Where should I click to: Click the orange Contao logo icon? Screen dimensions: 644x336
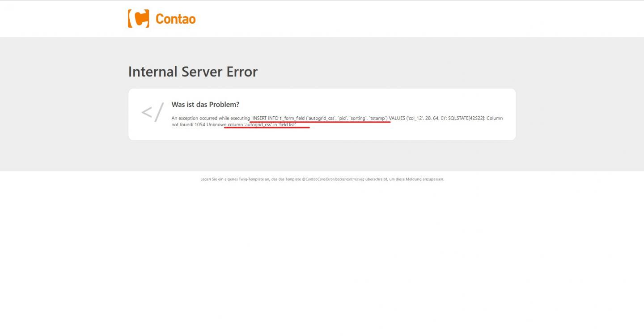coord(139,19)
